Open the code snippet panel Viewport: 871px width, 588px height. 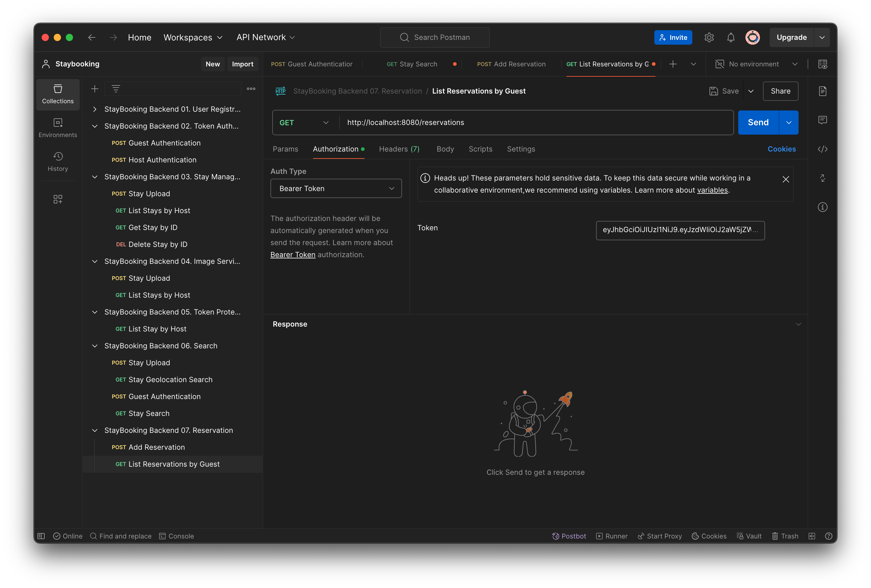(x=823, y=149)
